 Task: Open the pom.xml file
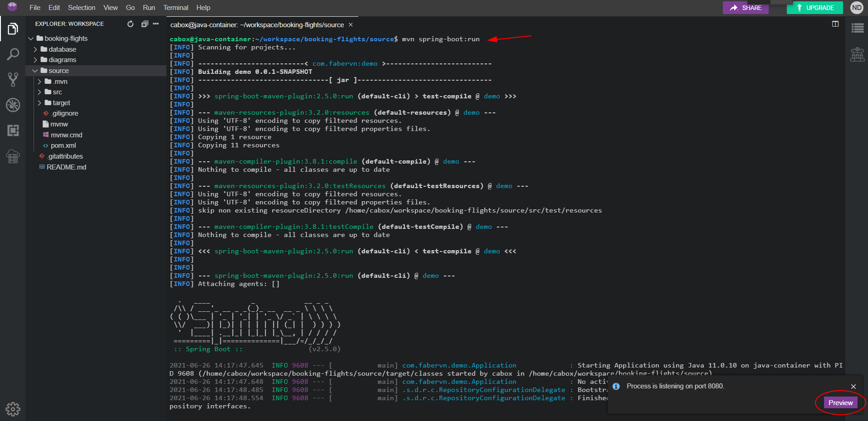pyautogui.click(x=63, y=145)
